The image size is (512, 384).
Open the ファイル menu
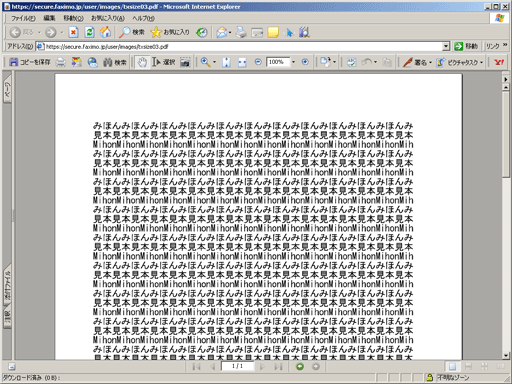pyautogui.click(x=23, y=18)
